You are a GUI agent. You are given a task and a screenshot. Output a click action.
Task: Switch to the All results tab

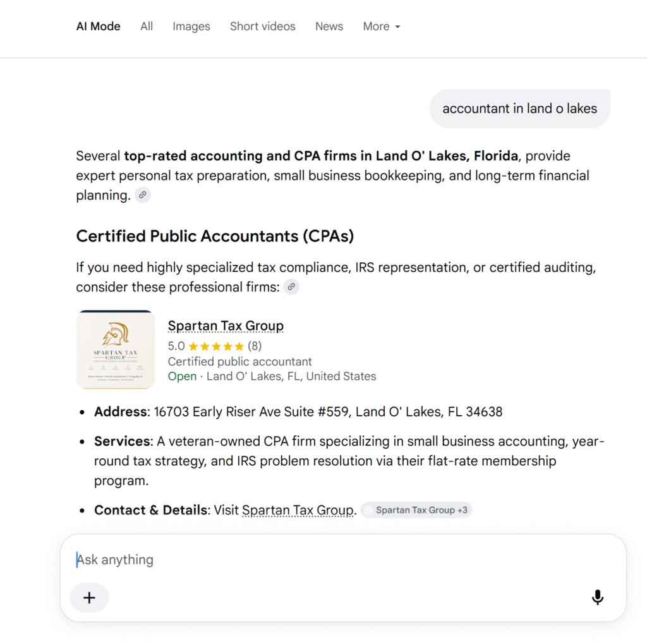click(147, 27)
